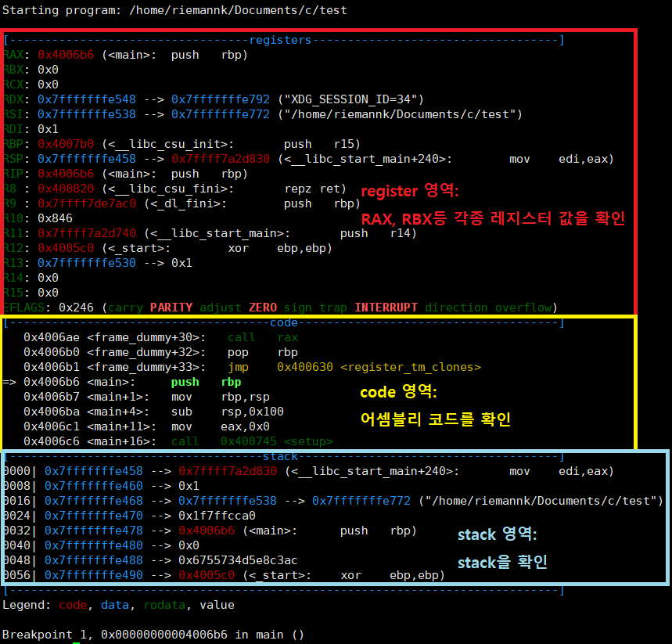
Task: Click R8 value 0x400820
Action: pos(66,189)
